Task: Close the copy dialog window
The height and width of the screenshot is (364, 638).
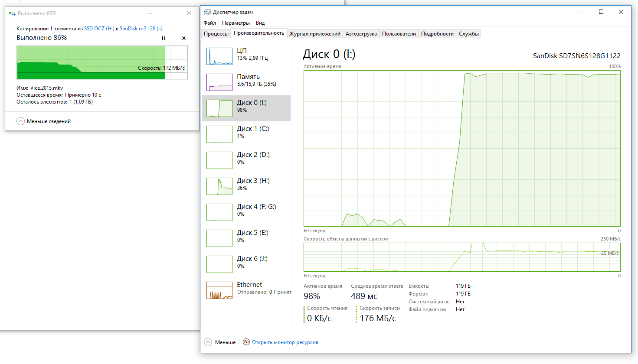Action: coord(189,13)
